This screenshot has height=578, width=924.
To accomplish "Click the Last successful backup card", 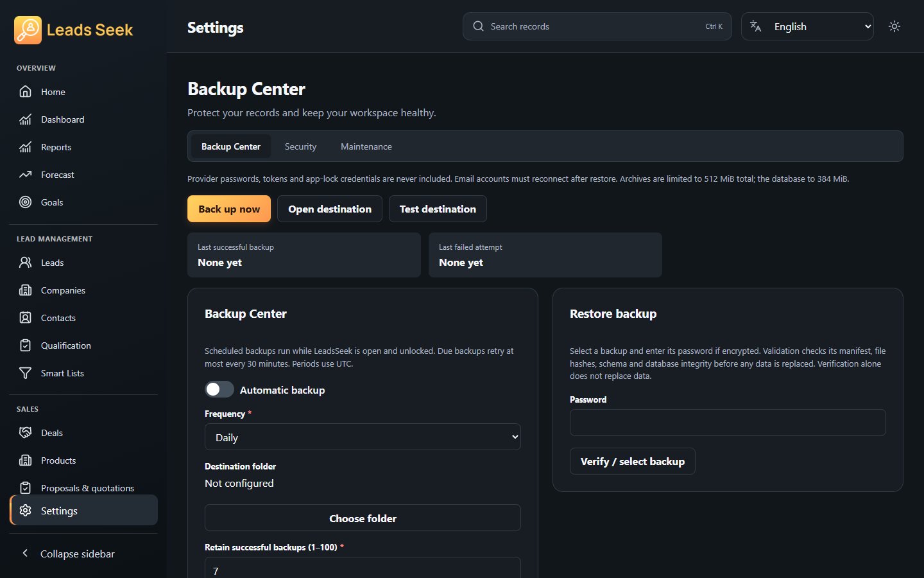I will [304, 255].
